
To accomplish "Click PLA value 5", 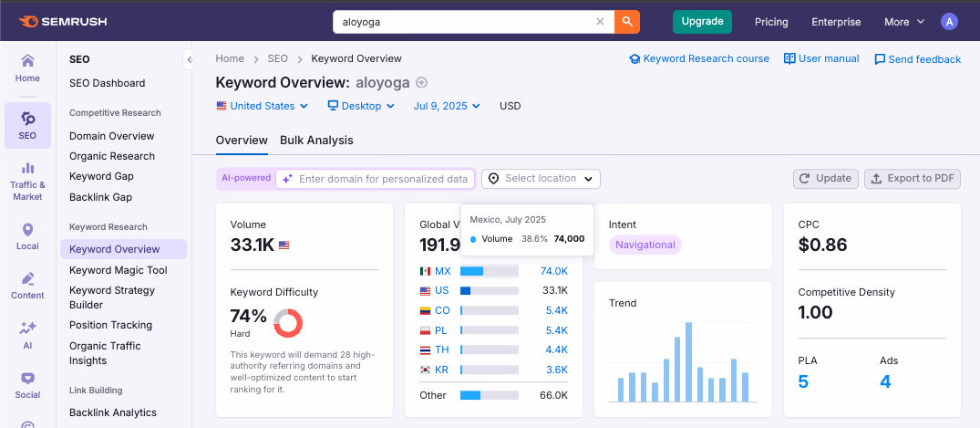I will tap(804, 381).
